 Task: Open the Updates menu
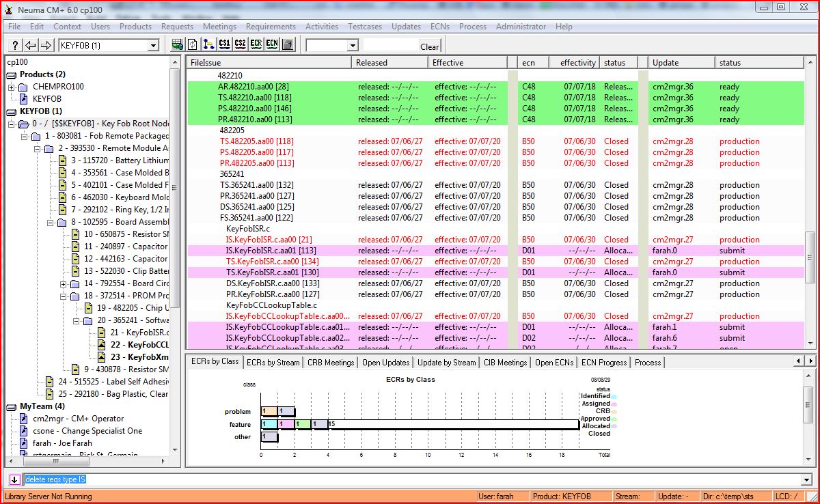pos(406,27)
